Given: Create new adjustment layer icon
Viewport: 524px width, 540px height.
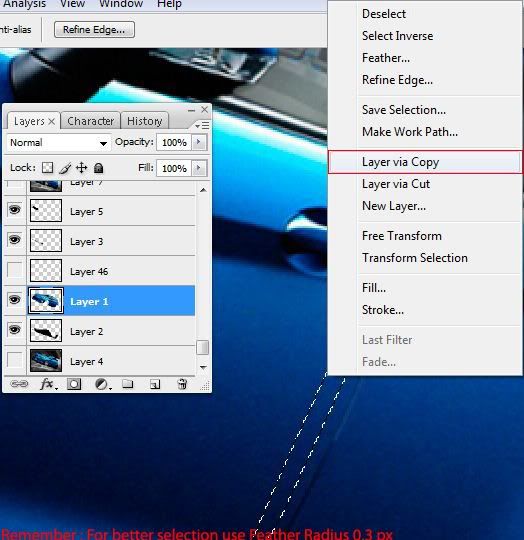Looking at the screenshot, I should 102,384.
